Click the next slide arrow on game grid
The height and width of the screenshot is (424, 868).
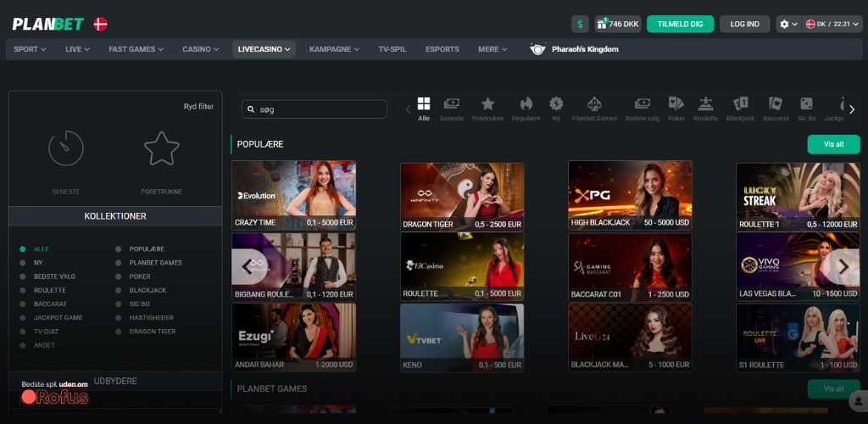843,267
